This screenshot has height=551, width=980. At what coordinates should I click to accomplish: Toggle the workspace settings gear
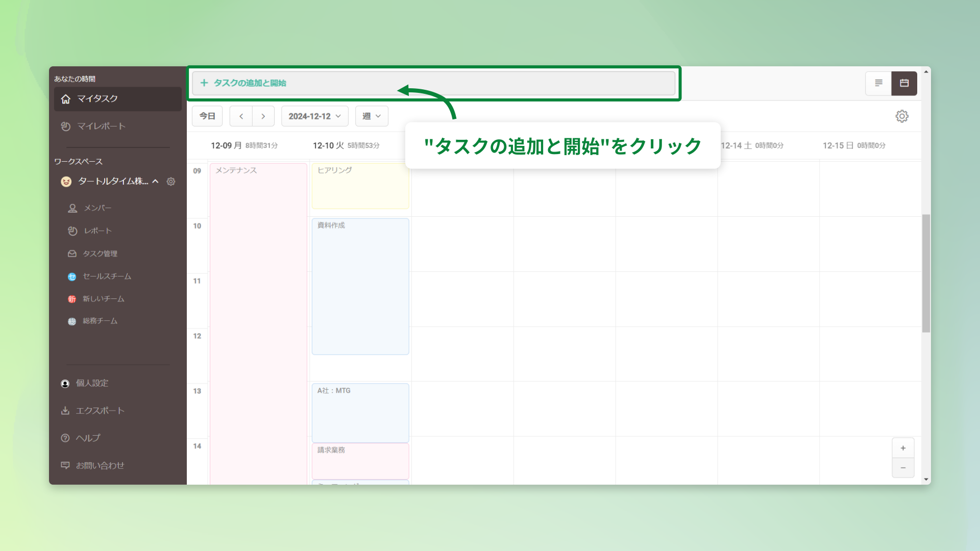tap(171, 182)
